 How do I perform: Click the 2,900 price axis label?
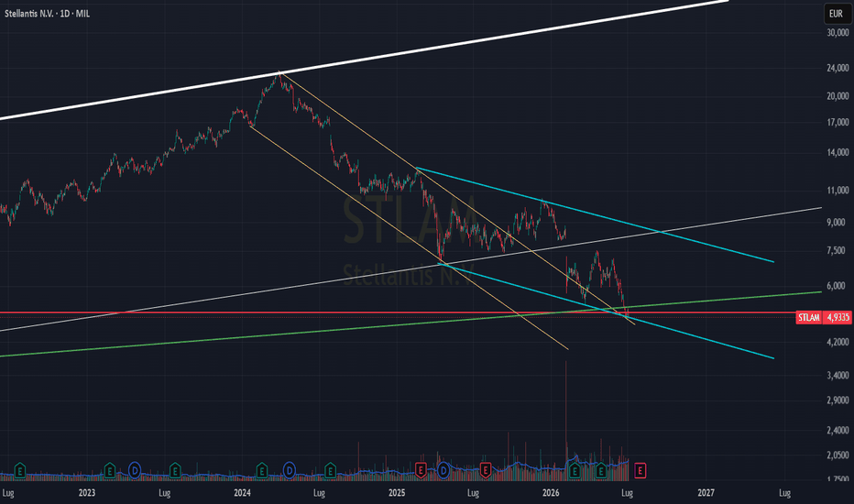pyautogui.click(x=838, y=400)
